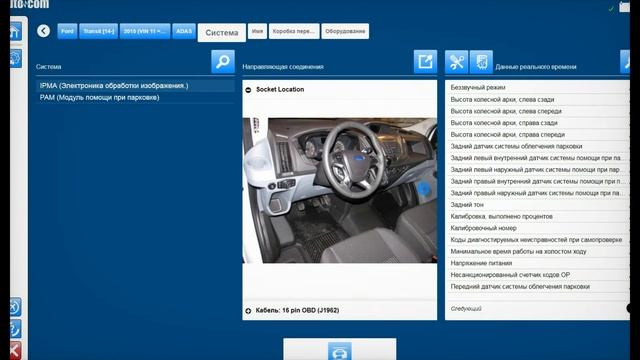Expand the Кабель: 16 pin OBD section
The image size is (640, 360).
(248, 311)
